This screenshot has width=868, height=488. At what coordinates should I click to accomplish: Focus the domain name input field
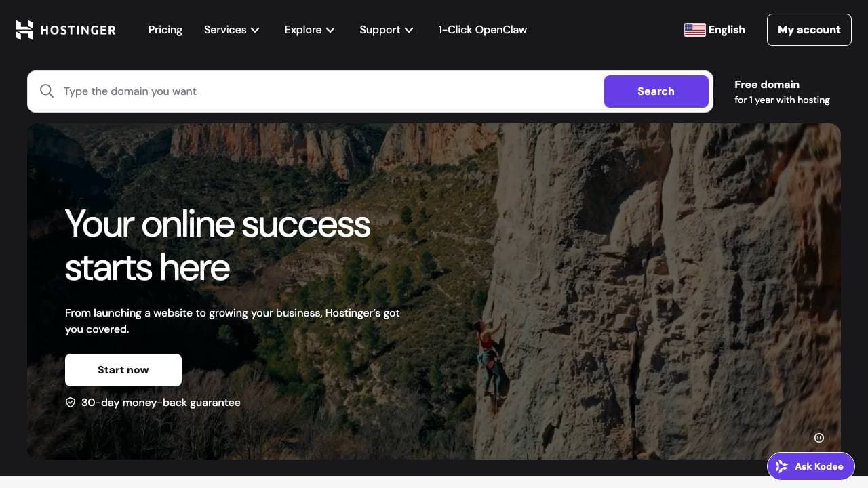325,91
